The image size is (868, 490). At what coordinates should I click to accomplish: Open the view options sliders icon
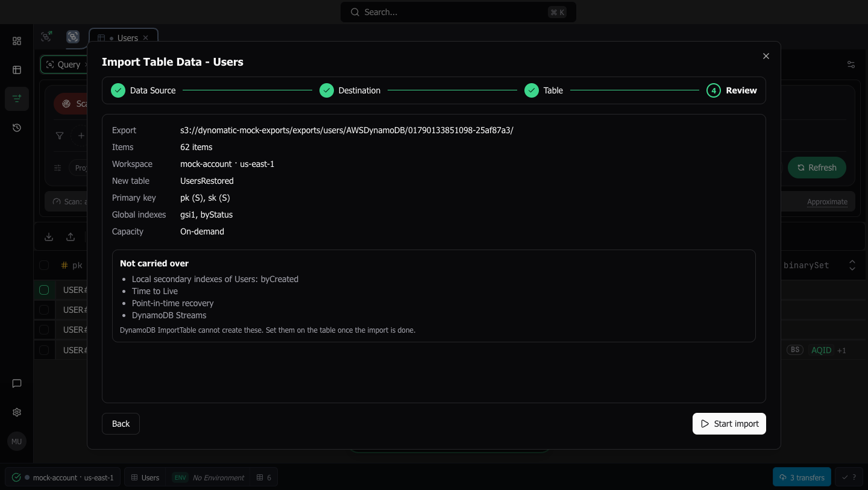coord(851,64)
